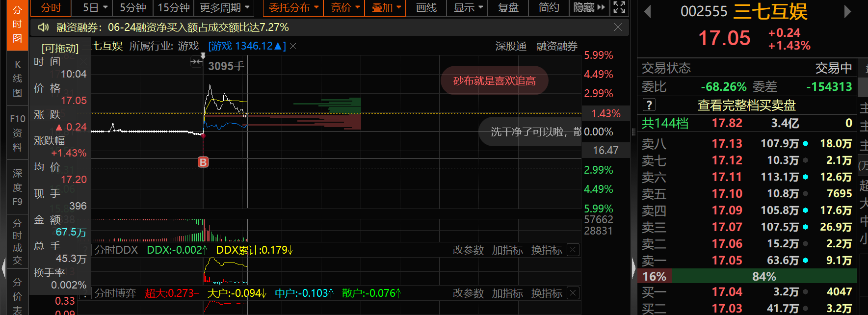
Task: Click the speaker announcement icon
Action: [43, 27]
